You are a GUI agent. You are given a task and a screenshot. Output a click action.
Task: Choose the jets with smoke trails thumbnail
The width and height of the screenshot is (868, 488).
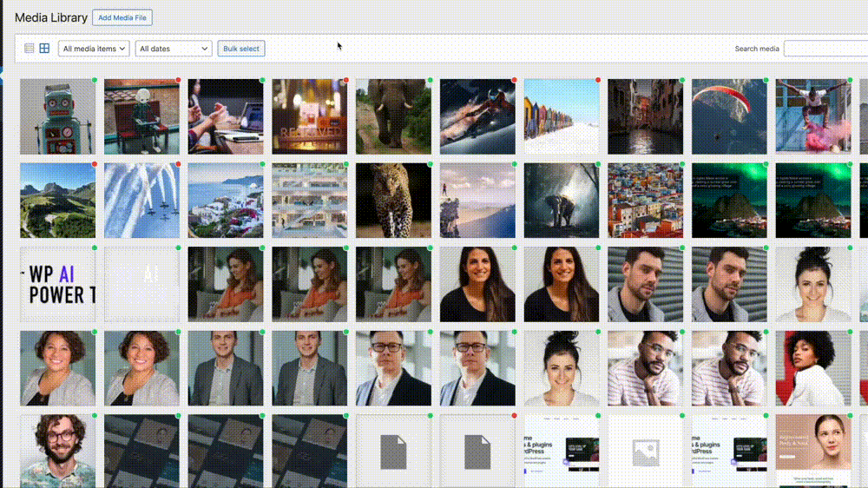(141, 201)
